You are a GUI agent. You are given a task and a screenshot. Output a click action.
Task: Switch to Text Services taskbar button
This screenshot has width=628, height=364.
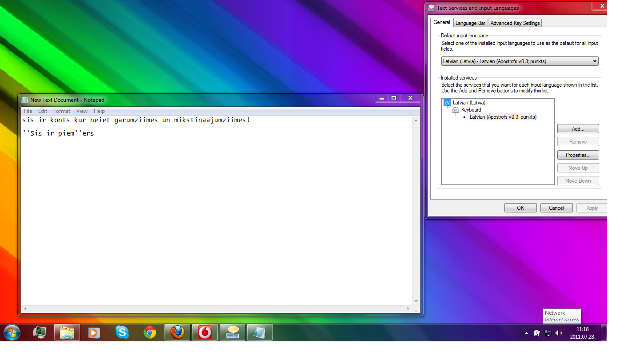[x=232, y=332]
